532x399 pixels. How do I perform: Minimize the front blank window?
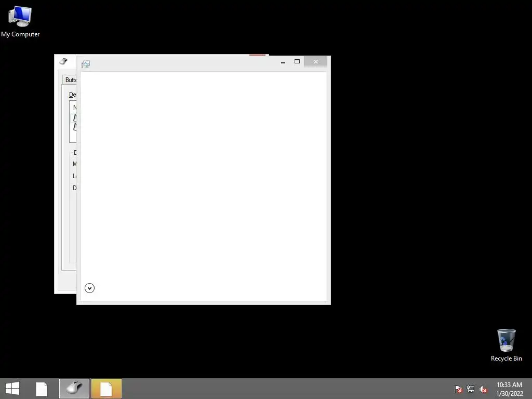(x=283, y=62)
